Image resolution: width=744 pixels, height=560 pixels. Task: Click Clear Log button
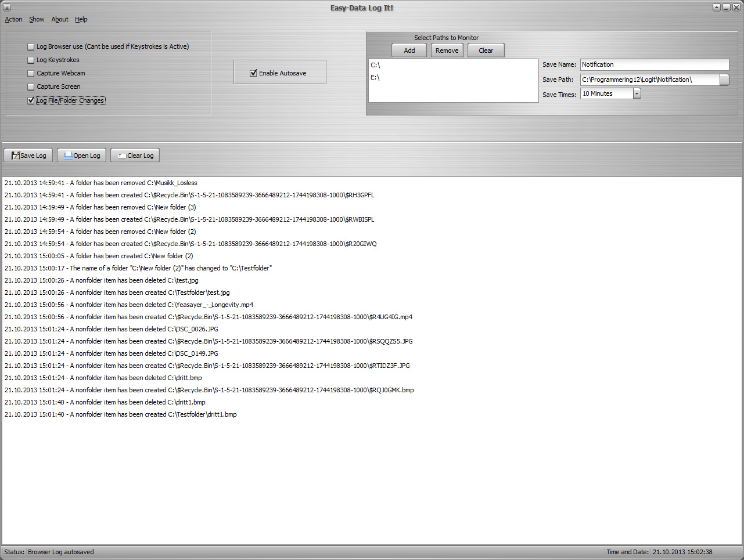(x=135, y=156)
